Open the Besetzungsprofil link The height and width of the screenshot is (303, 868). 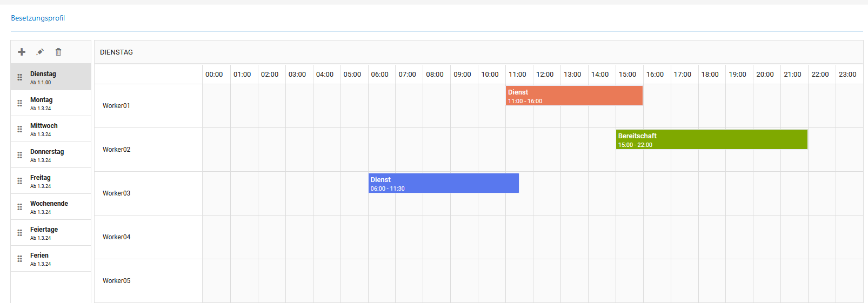pos(38,18)
